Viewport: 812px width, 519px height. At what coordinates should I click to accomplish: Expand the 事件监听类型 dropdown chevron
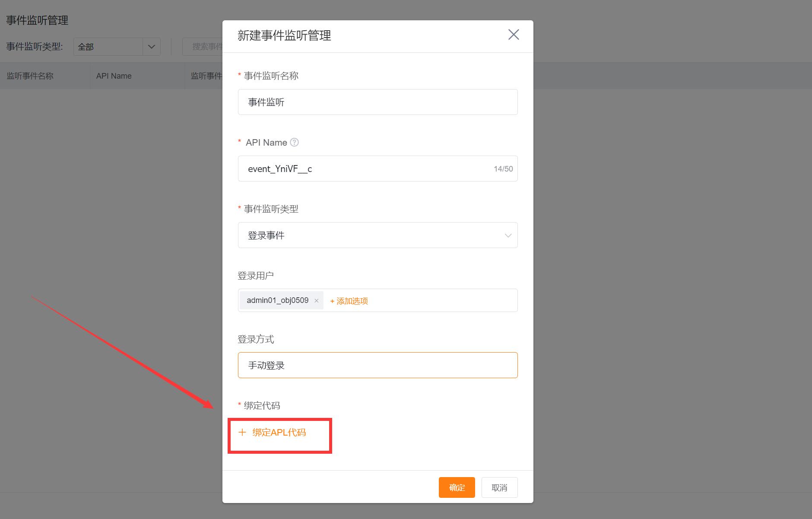tap(508, 236)
